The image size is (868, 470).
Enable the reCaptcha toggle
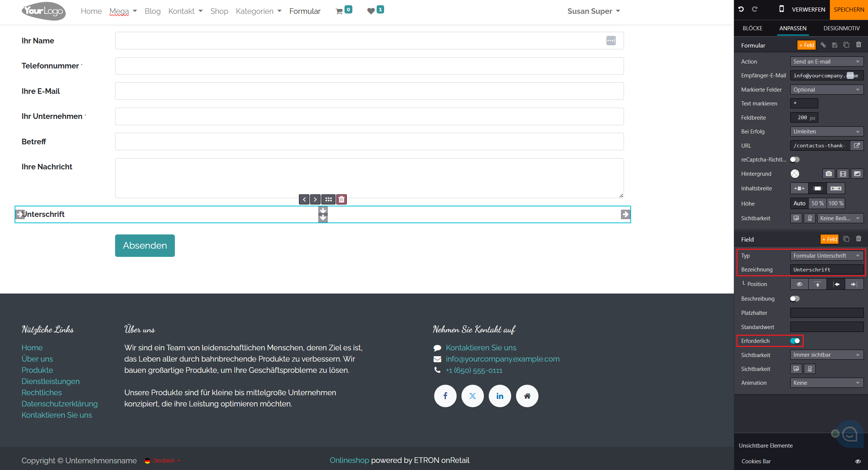[795, 160]
